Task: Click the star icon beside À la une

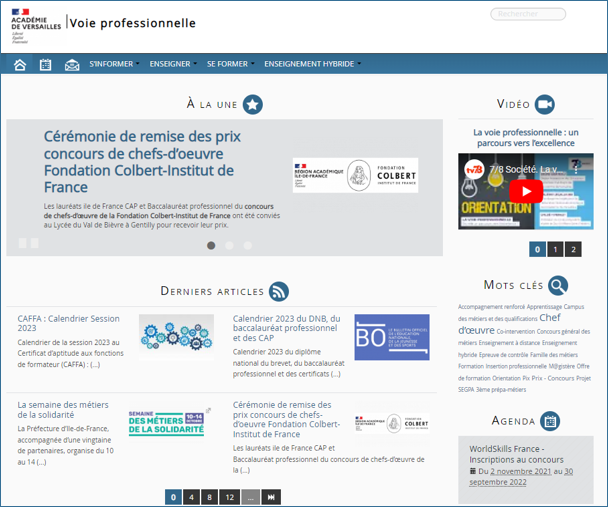Action: tap(253, 104)
